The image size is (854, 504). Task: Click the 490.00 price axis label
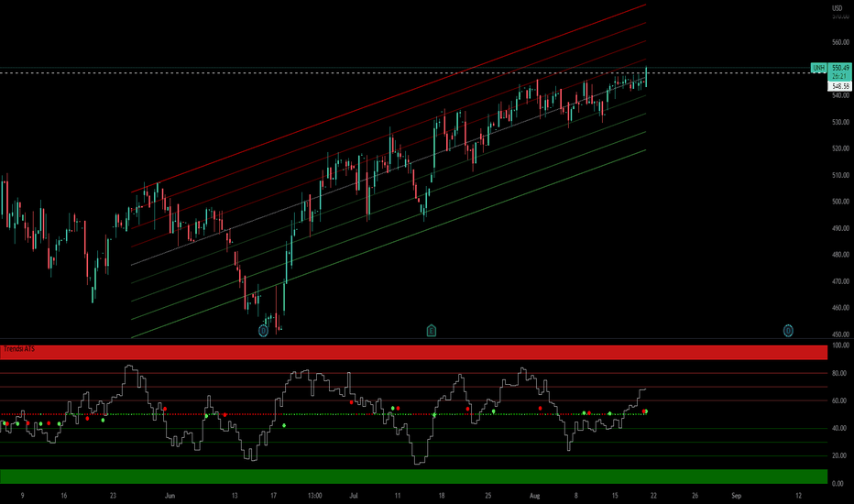840,228
